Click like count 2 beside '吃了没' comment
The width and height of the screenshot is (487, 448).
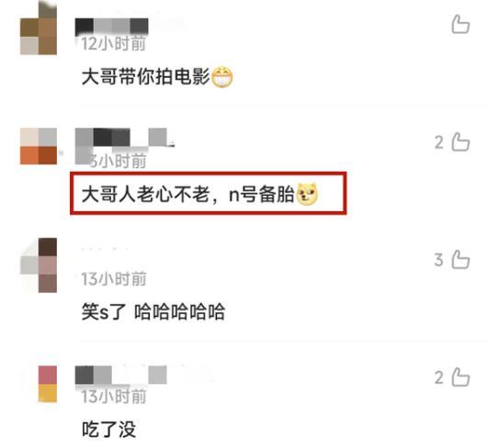pos(439,378)
